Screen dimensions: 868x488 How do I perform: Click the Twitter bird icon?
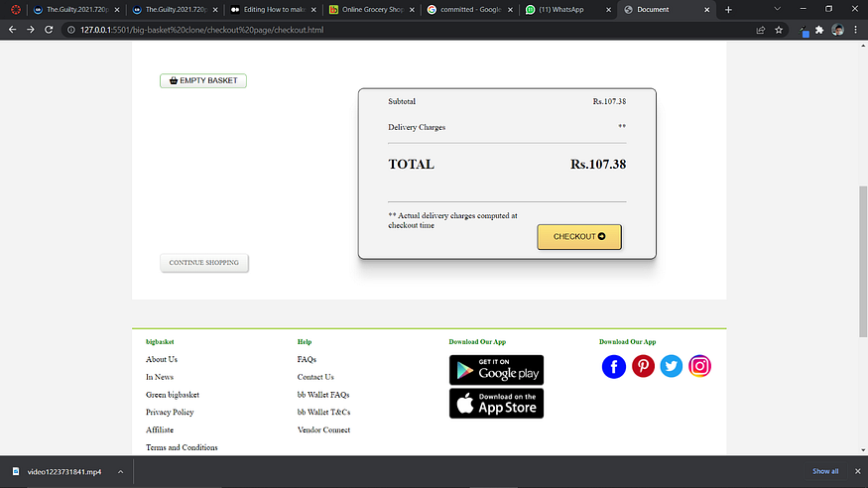[671, 366]
